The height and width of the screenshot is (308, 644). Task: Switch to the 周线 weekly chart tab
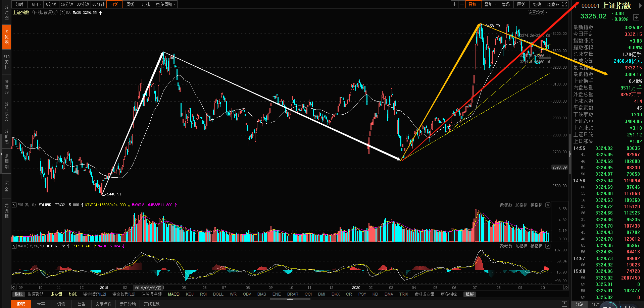tap(130, 4)
